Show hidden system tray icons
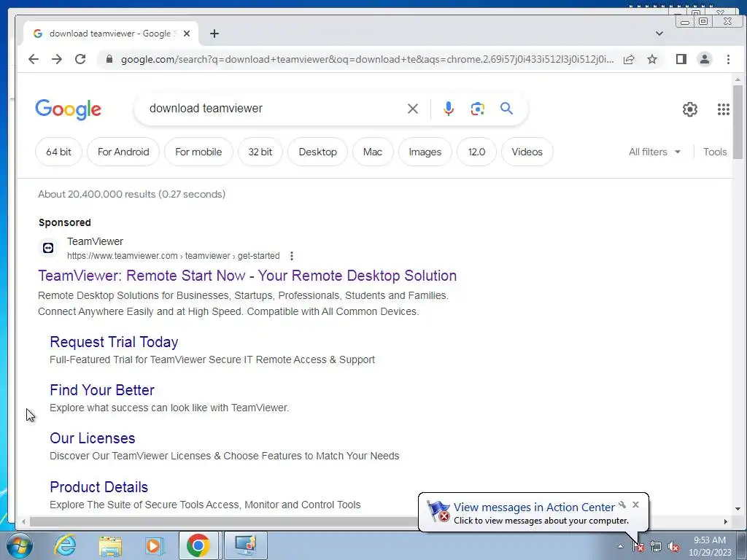 (x=620, y=547)
